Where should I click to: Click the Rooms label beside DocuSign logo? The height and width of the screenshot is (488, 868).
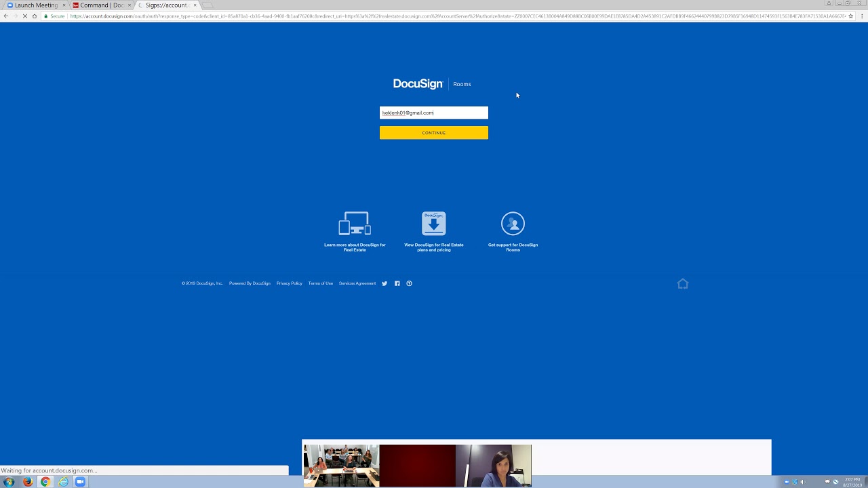[x=462, y=84]
